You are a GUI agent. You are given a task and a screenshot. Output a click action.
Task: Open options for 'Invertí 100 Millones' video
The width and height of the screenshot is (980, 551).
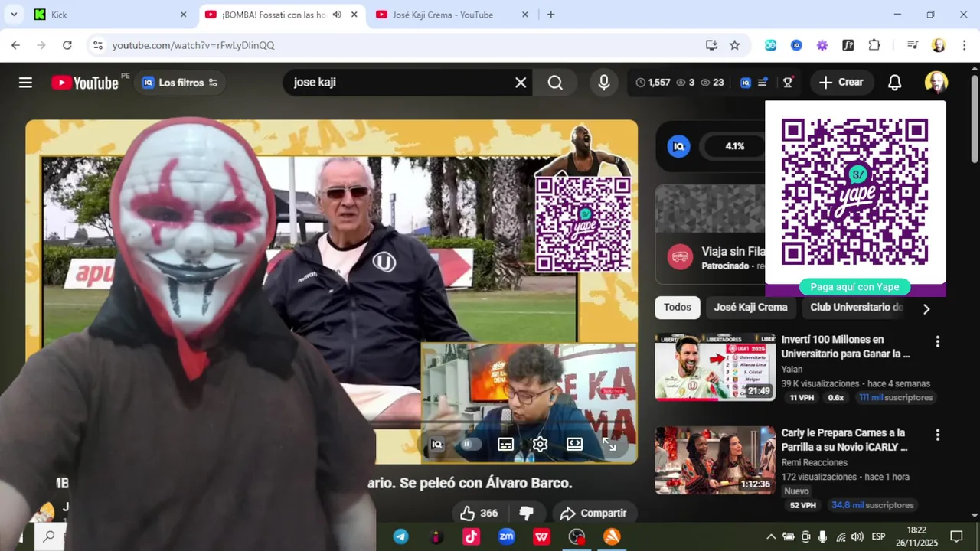click(x=937, y=341)
